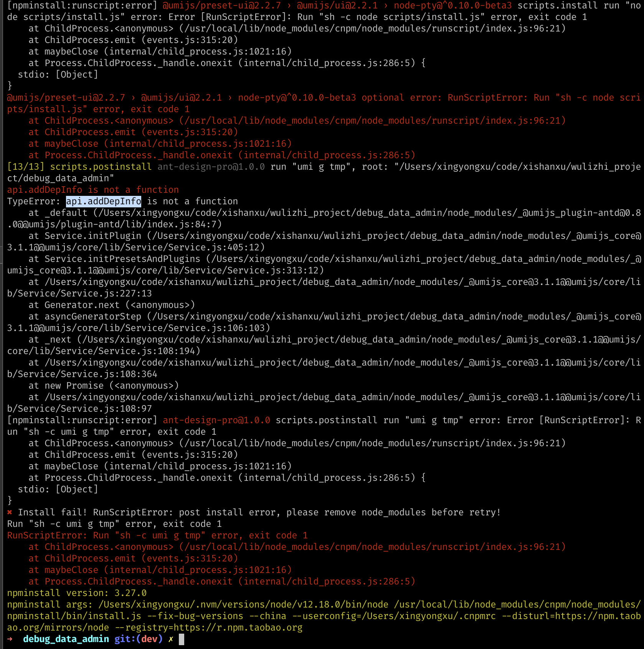Click '--userconfig=/Users/xingyongxu/.cnpmrc' argument
The width and height of the screenshot is (644, 649).
point(394,616)
